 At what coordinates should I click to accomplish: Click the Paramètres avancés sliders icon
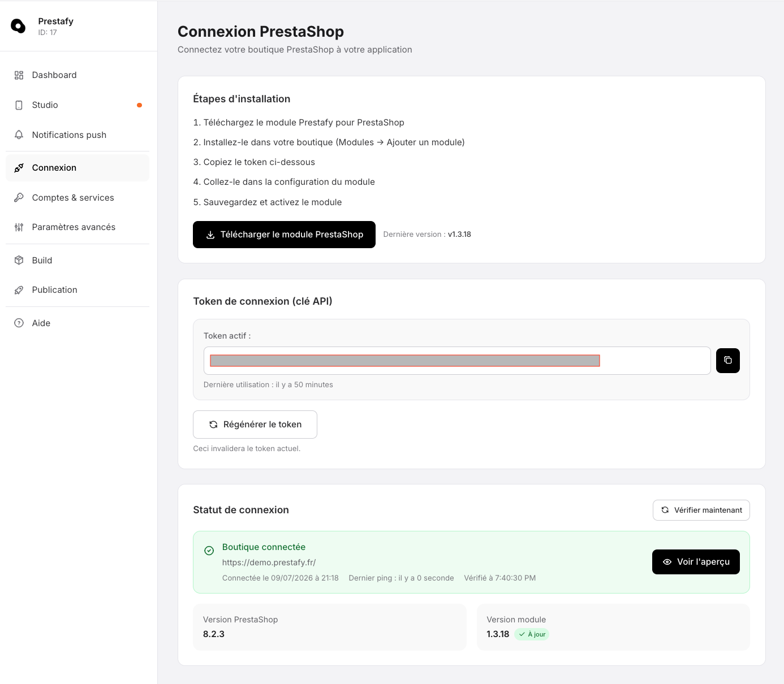(19, 227)
